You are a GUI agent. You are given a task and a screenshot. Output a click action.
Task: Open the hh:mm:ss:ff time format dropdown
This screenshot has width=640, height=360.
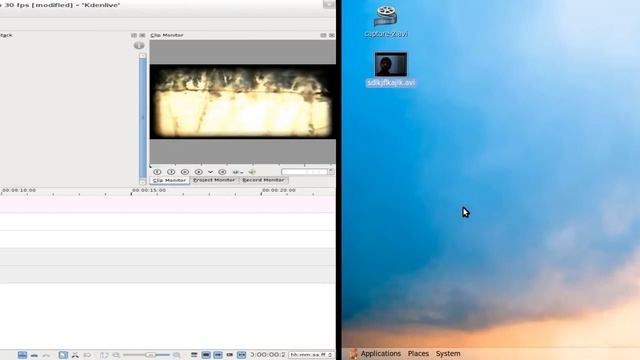click(x=311, y=355)
